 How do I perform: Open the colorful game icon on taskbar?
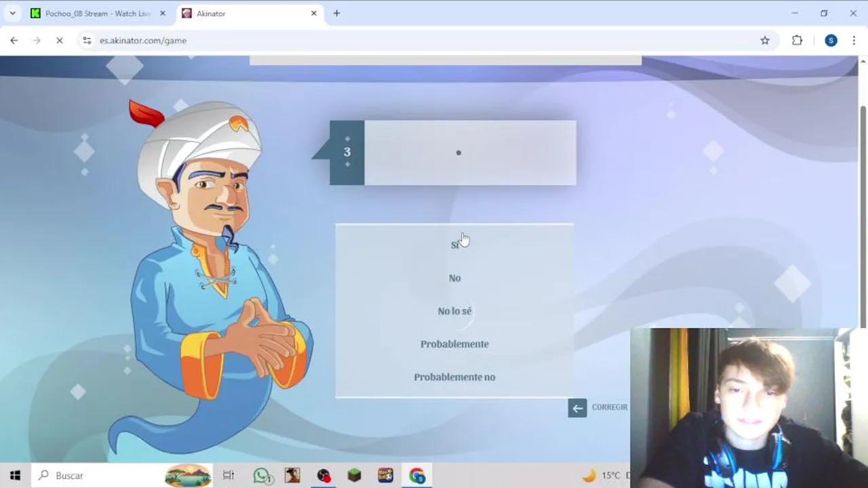pos(385,476)
